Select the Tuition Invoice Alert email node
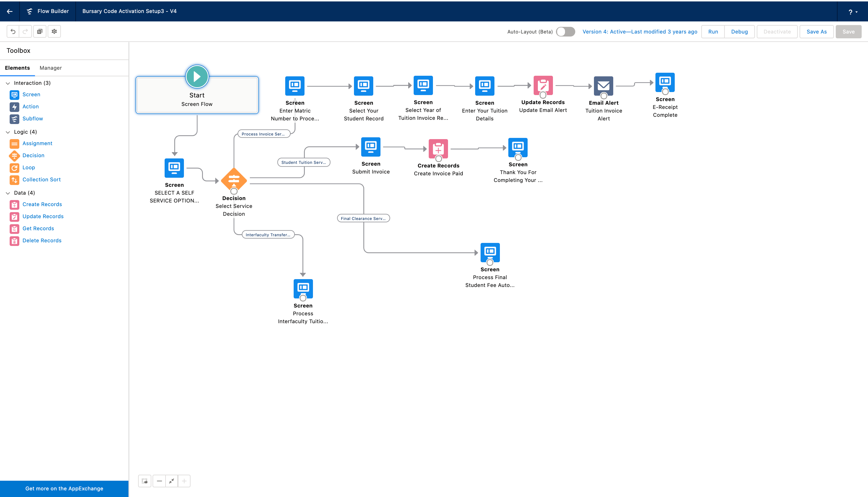The width and height of the screenshot is (868, 497). coord(604,86)
